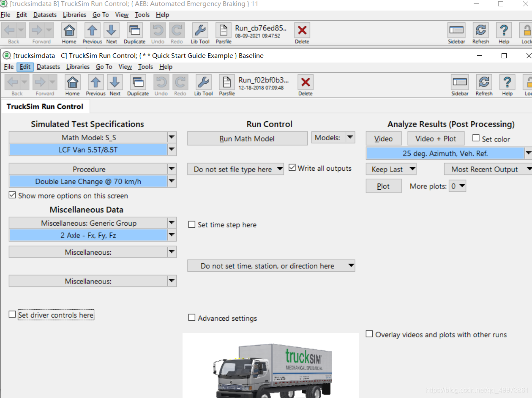532x398 pixels.
Task: Click Next arrow in AEB background window
Action: click(112, 30)
